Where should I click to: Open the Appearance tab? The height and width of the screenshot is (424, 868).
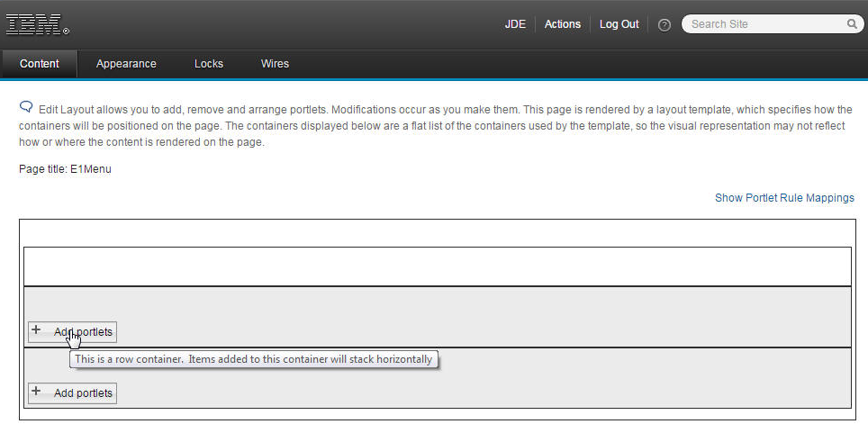point(126,64)
